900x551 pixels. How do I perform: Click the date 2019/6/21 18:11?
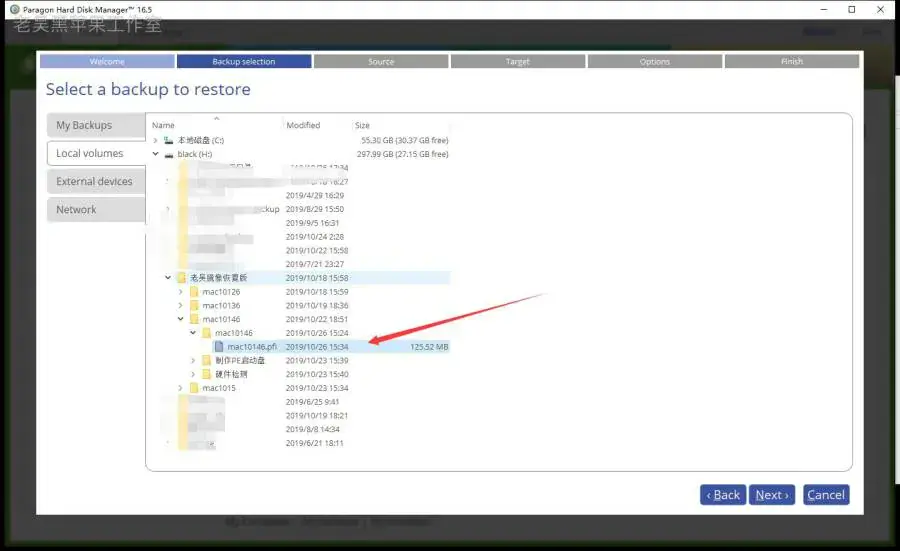tap(315, 443)
